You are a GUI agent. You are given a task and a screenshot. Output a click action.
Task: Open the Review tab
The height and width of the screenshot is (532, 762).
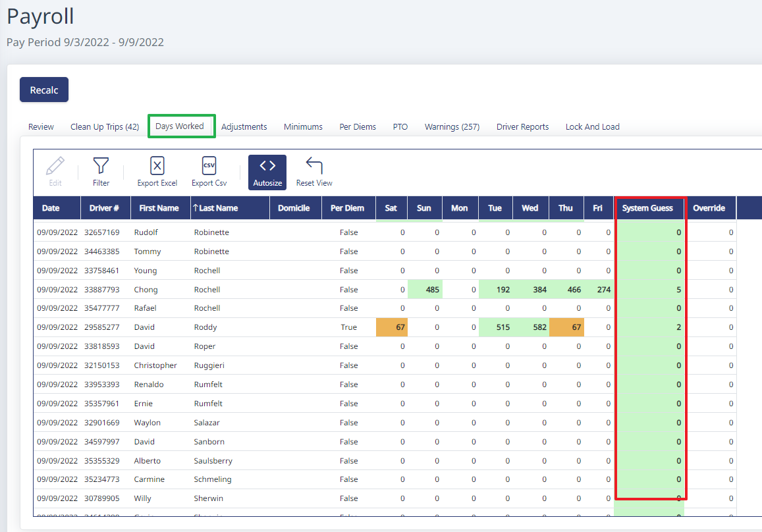click(x=41, y=127)
